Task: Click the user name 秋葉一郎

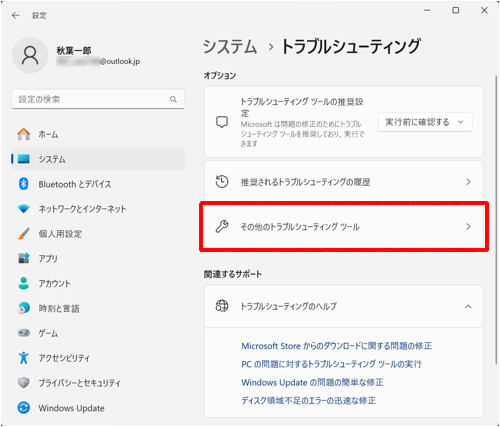Action: (x=74, y=50)
